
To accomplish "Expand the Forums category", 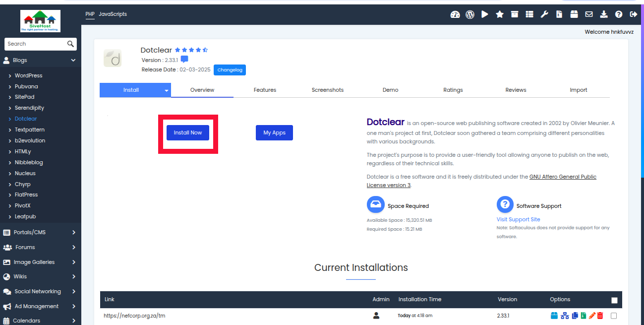I will [41, 247].
